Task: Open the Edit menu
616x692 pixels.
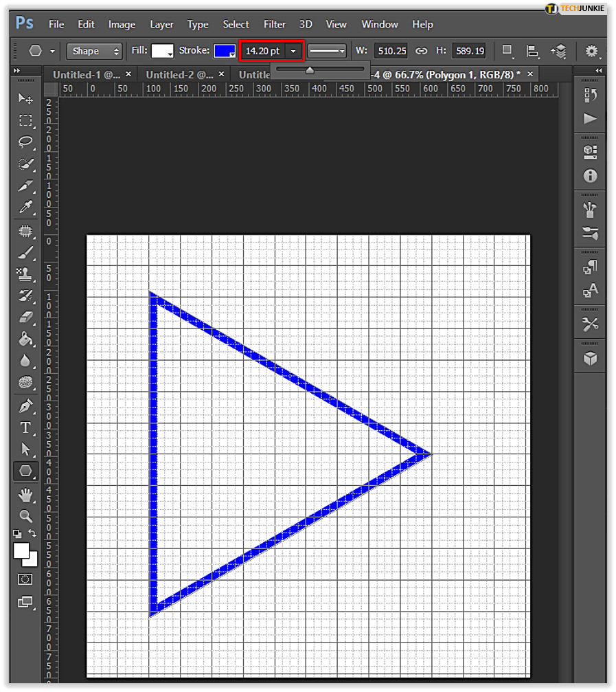Action: coord(86,24)
